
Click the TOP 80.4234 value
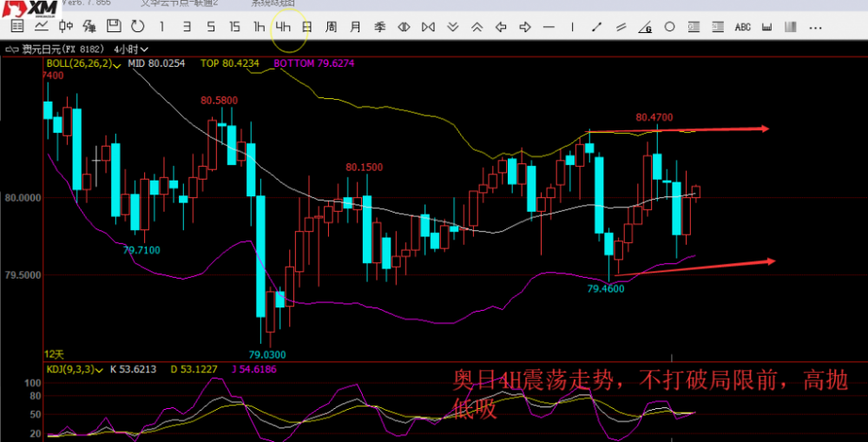[x=230, y=63]
